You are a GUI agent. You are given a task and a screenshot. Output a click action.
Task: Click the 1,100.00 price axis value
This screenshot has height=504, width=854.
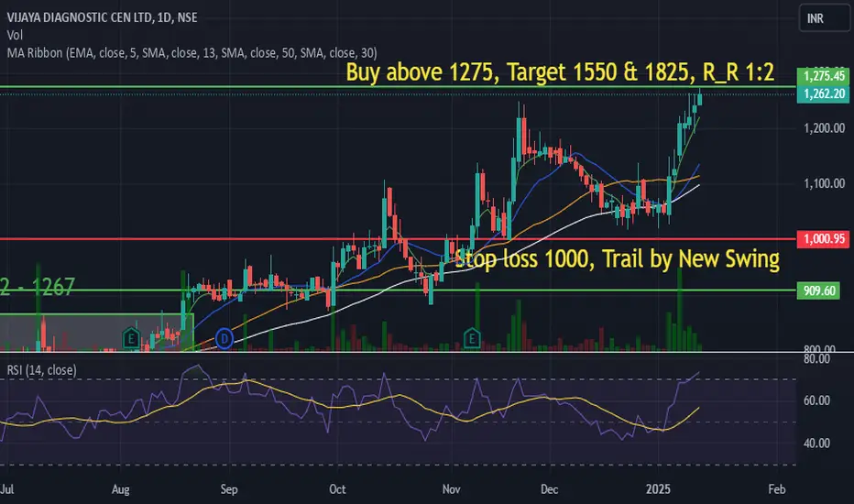coord(824,183)
